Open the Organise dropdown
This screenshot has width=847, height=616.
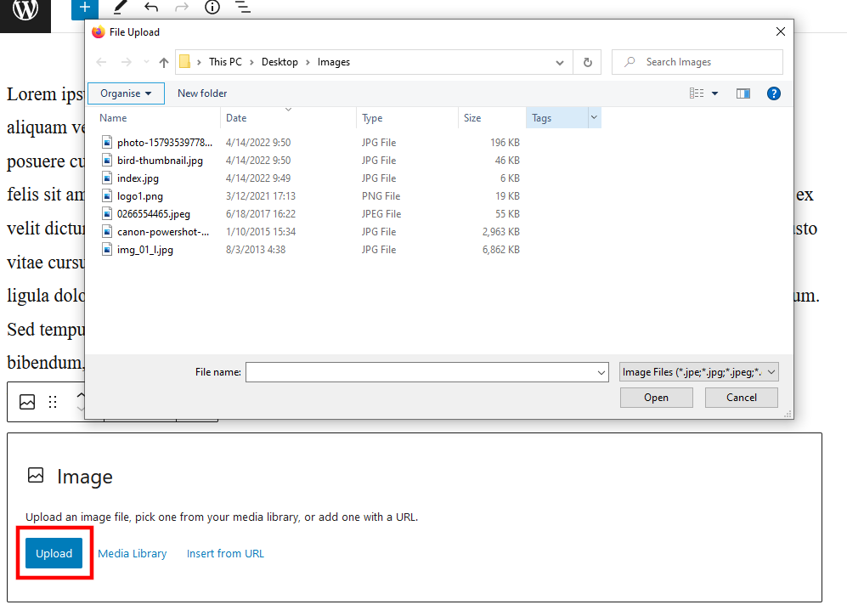coord(126,93)
